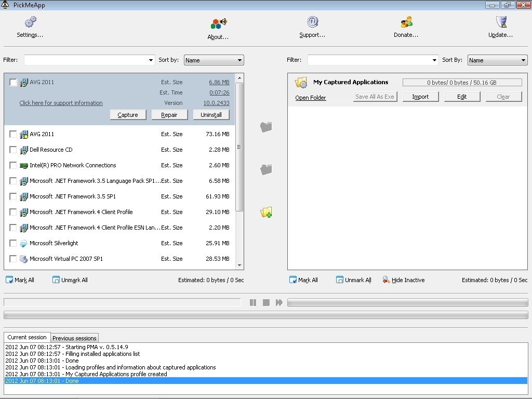Click the Repair button

pos(169,115)
